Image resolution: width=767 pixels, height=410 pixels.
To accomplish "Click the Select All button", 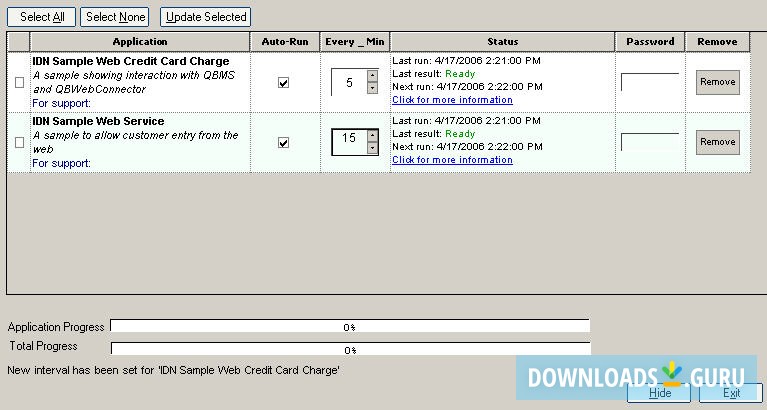I will click(42, 17).
